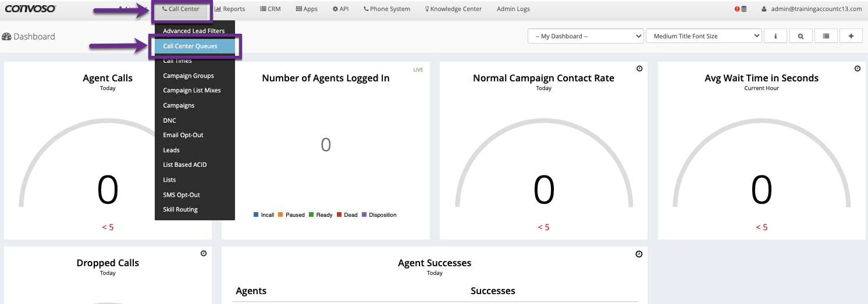Open the list view icon button
Screen dimensions: 868x304
tap(826, 36)
